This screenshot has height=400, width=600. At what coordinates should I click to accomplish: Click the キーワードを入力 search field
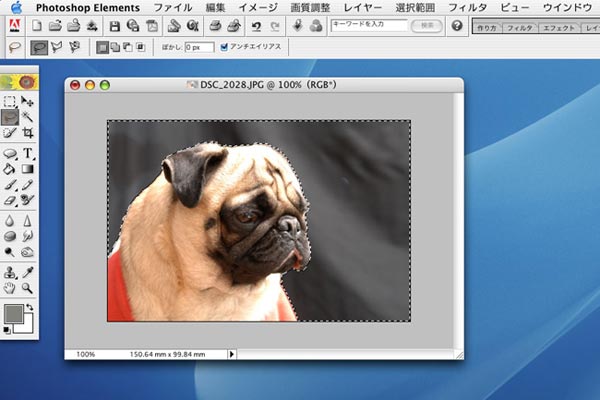(369, 26)
